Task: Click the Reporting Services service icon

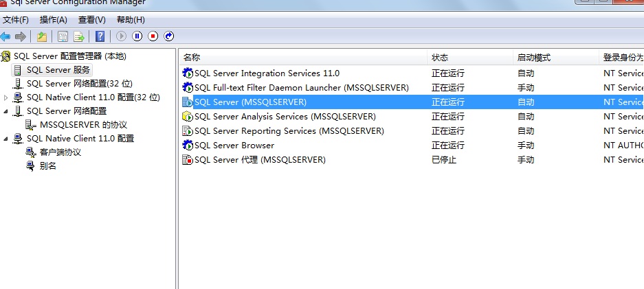Action: [187, 130]
